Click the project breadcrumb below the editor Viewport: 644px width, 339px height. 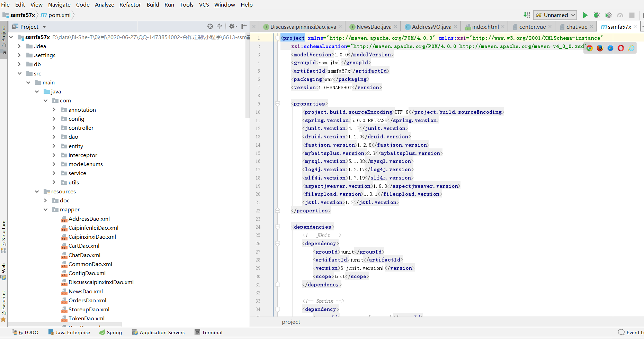291,322
